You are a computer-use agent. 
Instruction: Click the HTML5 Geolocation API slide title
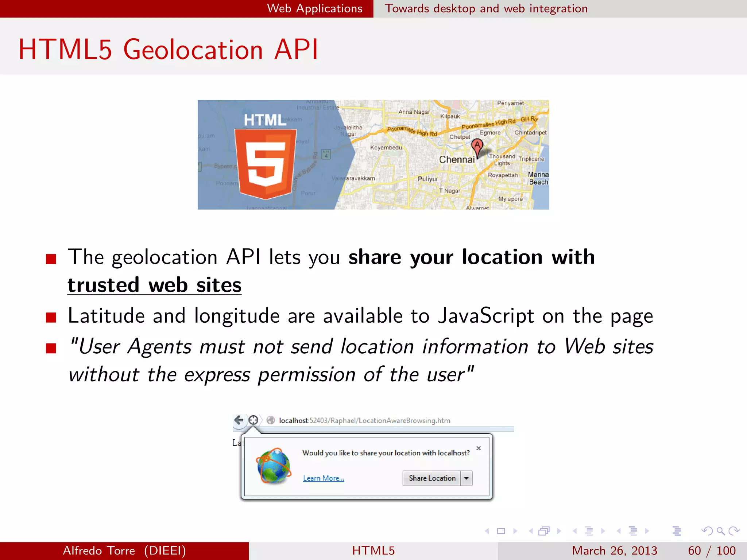[169, 49]
